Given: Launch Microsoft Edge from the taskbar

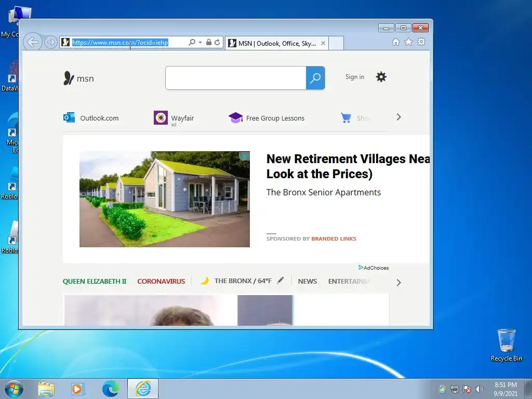Looking at the screenshot, I should coord(111,389).
